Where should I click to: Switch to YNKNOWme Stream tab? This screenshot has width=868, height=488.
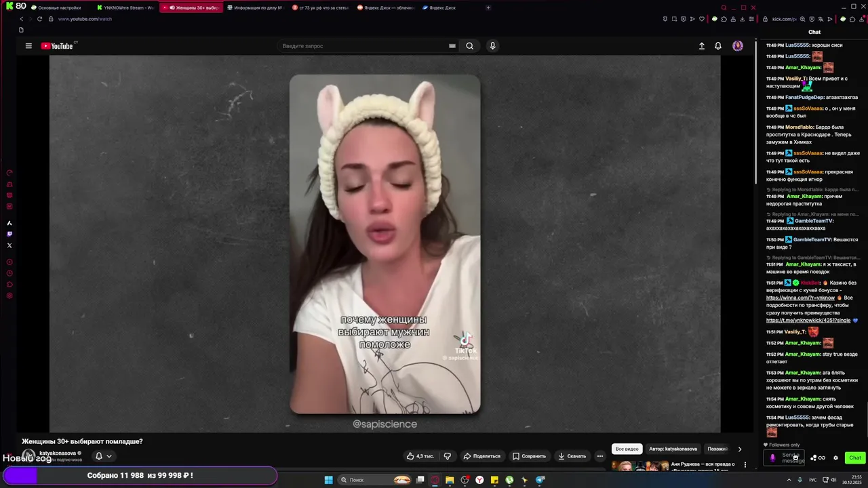tap(125, 7)
